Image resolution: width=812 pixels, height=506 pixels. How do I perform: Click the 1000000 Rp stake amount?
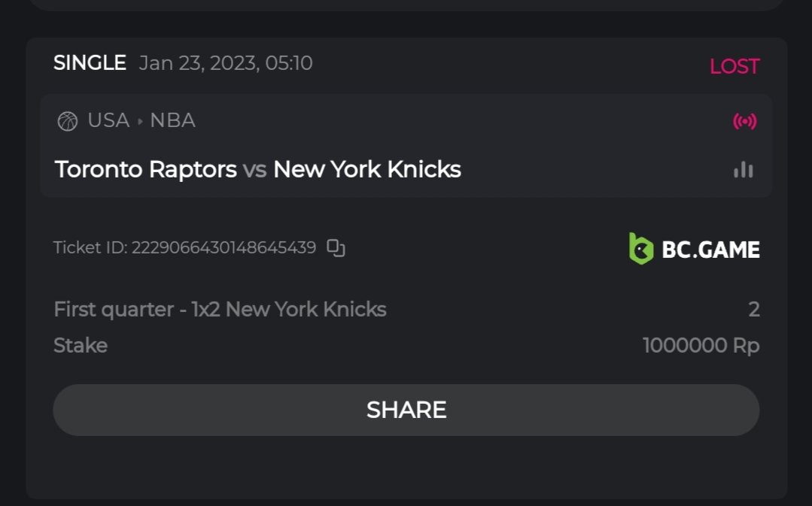coord(701,346)
